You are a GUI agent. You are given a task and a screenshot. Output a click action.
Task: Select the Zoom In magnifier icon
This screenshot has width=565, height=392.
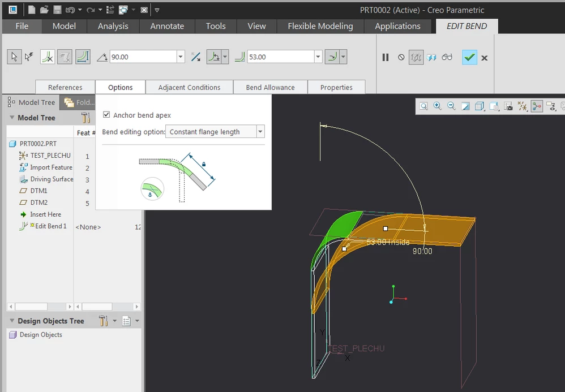(x=436, y=106)
